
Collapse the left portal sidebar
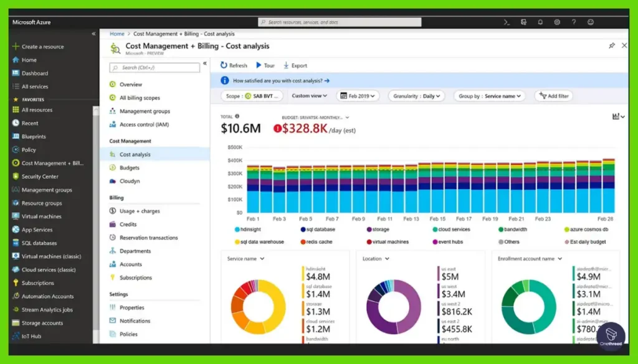click(x=93, y=34)
